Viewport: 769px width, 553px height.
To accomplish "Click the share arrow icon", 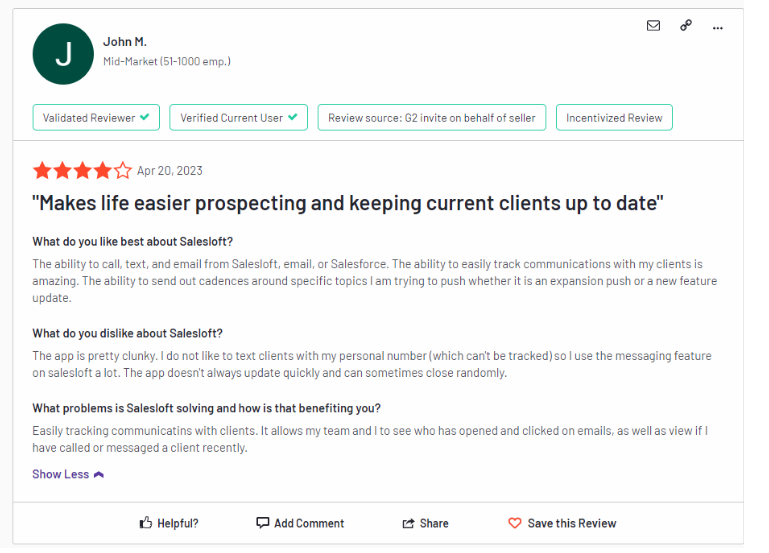I will pyautogui.click(x=408, y=523).
